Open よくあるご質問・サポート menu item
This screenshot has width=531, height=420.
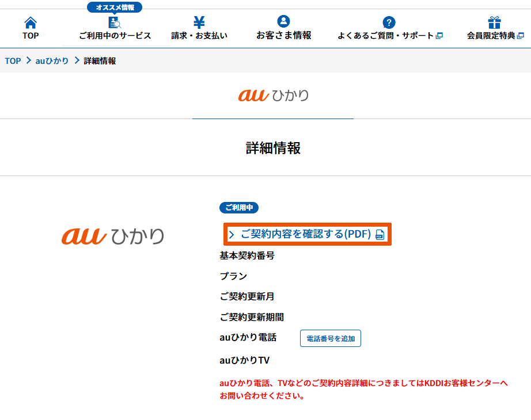(386, 36)
